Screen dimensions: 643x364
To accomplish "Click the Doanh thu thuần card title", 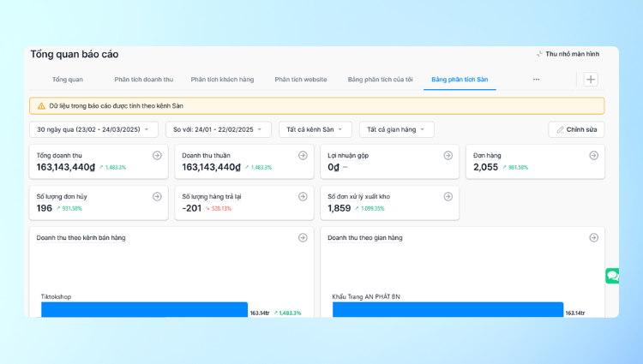I will (206, 156).
